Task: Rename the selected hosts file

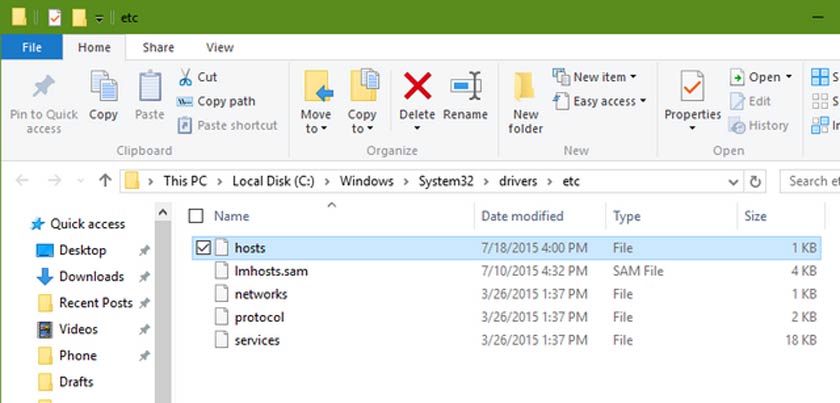Action: pos(466,96)
